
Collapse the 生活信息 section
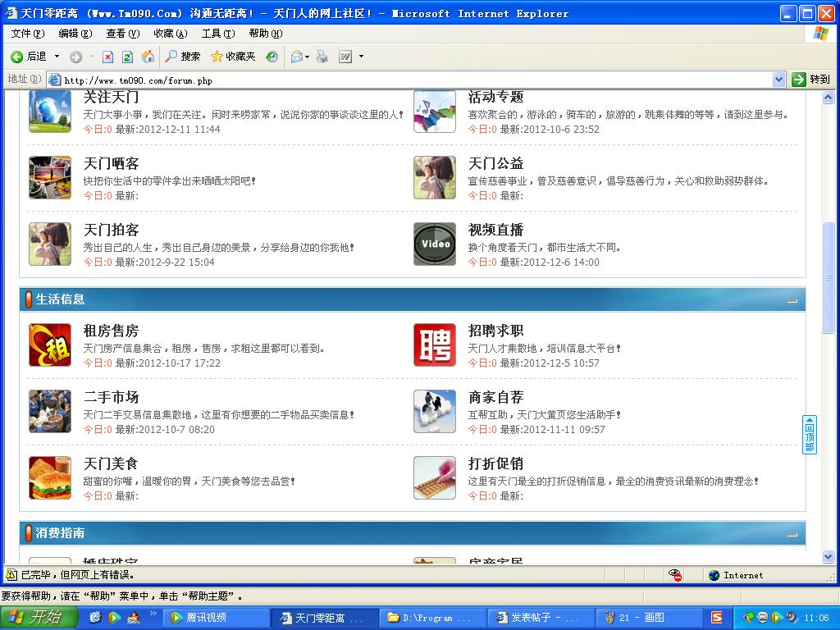click(792, 300)
